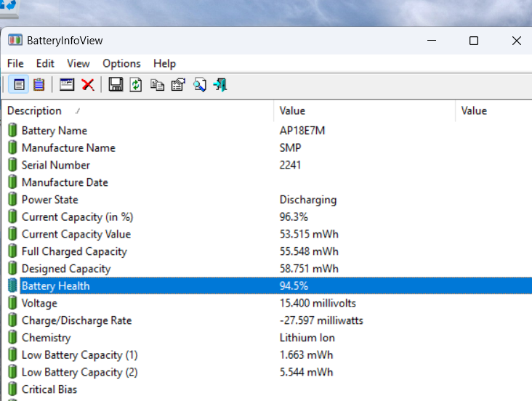Click the Refresh green arrows icon

pos(136,84)
